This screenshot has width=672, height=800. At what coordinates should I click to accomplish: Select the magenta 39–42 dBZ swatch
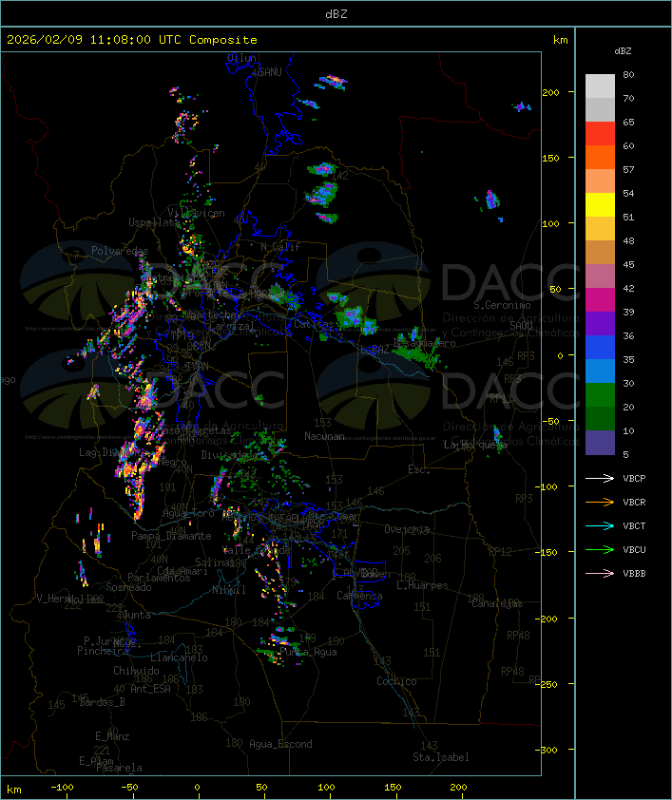[x=600, y=300]
